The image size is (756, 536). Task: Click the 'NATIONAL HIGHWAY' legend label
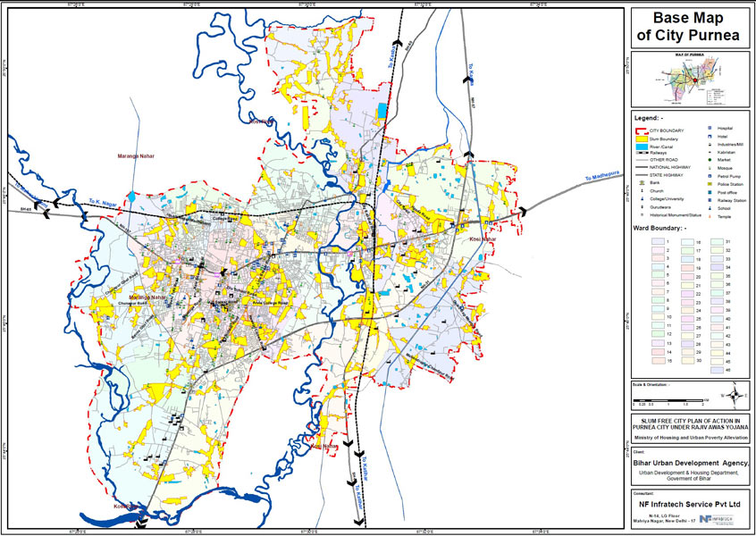coord(669,167)
